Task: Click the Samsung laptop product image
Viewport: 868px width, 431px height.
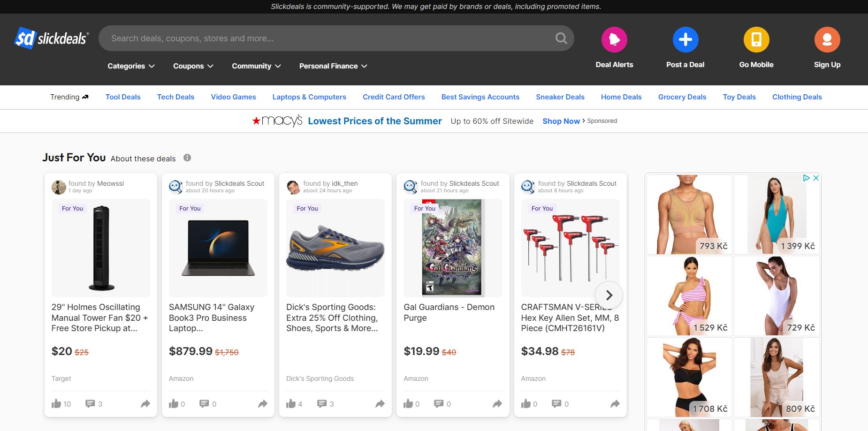Action: click(218, 248)
